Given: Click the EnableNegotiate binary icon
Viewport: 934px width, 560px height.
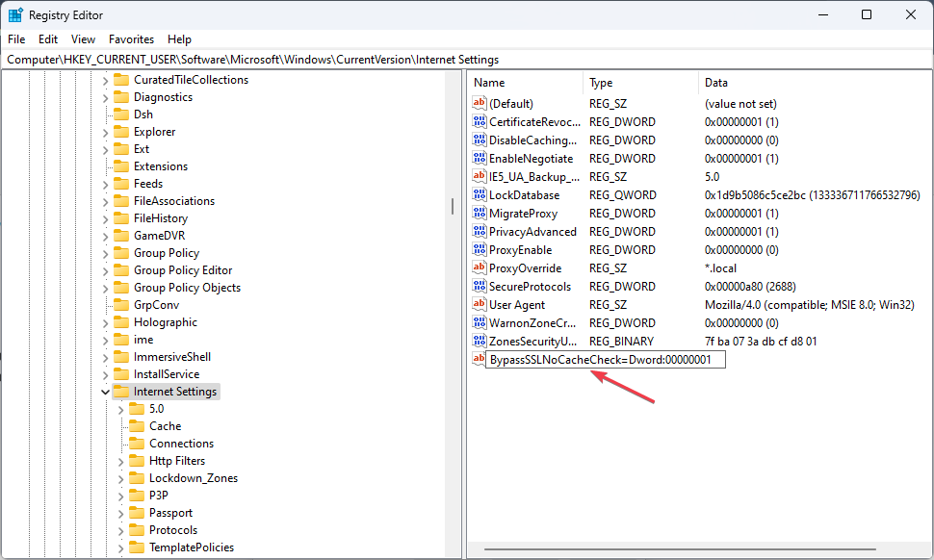Looking at the screenshot, I should (x=479, y=159).
